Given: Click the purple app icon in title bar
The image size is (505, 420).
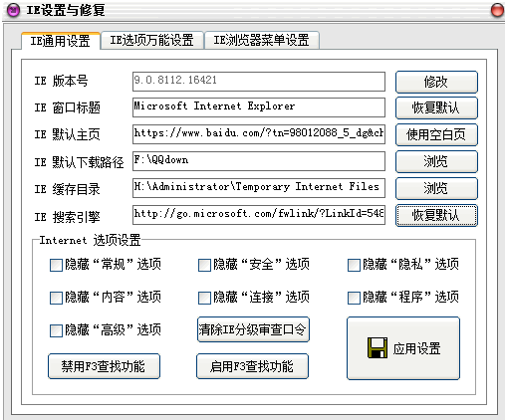Looking at the screenshot, I should [13, 10].
